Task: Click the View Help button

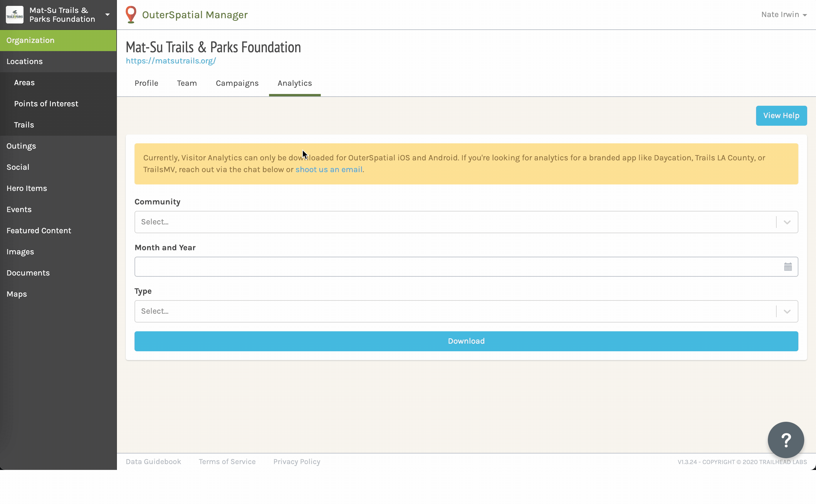Action: click(x=781, y=116)
